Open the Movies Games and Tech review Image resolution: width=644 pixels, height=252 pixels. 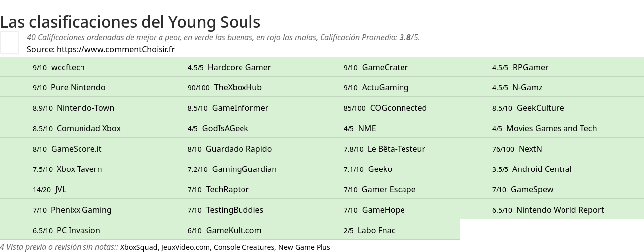click(552, 128)
